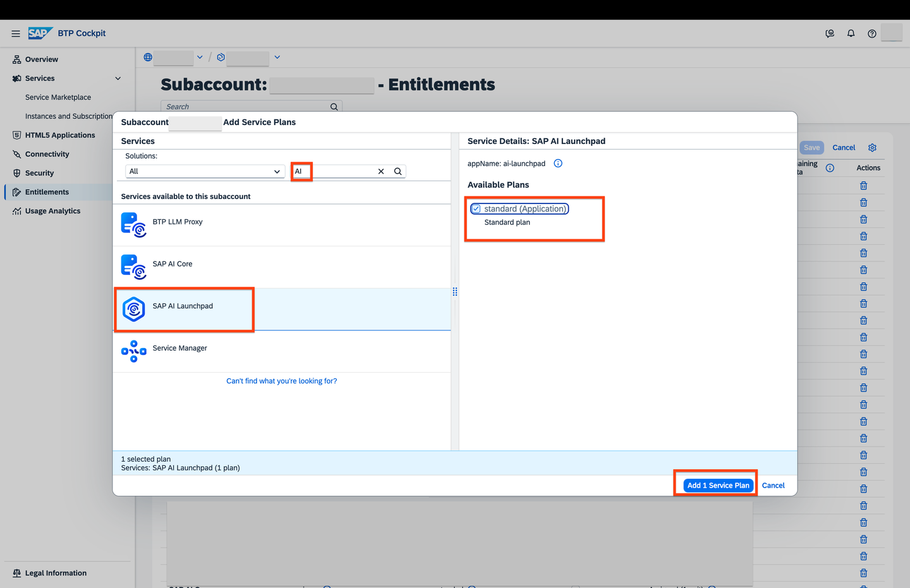Go to HTML5 Applications
Viewport: 910px width, 588px height.
60,135
